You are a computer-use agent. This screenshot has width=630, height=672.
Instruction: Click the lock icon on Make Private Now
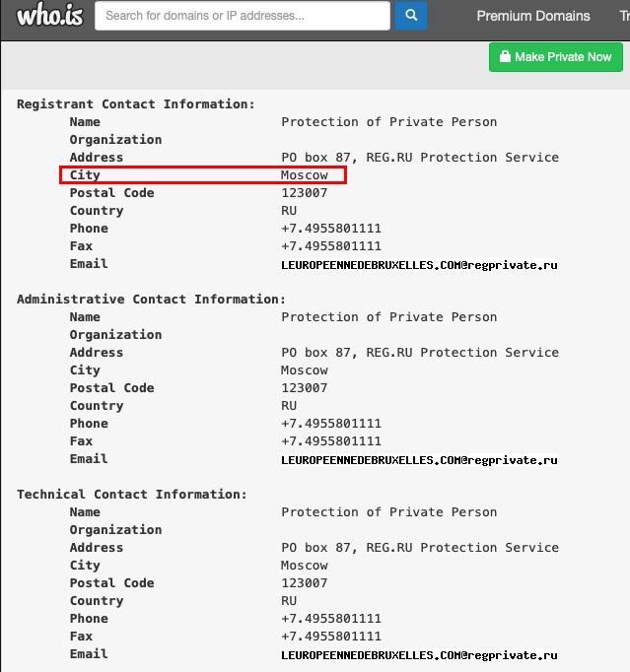tap(505, 57)
